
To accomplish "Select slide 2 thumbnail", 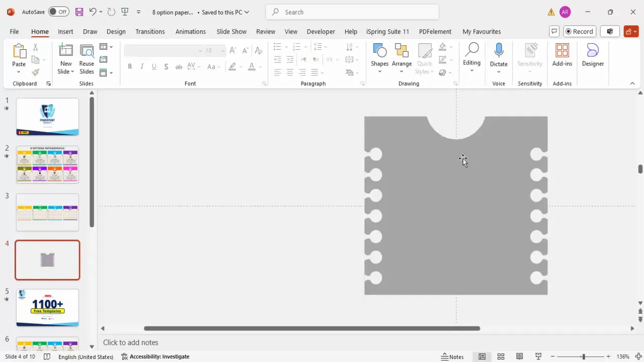I will (x=47, y=164).
